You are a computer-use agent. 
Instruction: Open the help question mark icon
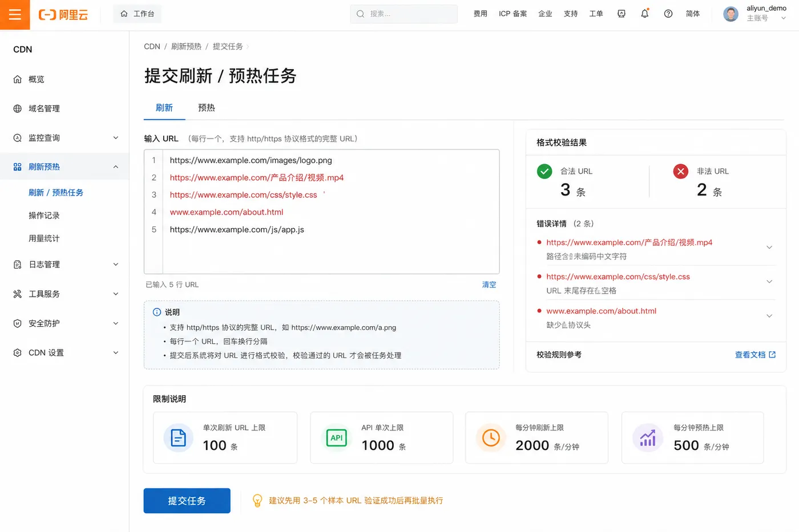click(668, 14)
